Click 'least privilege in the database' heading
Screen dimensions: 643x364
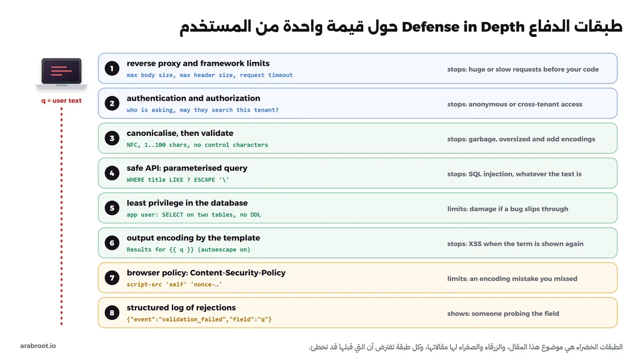tap(187, 203)
